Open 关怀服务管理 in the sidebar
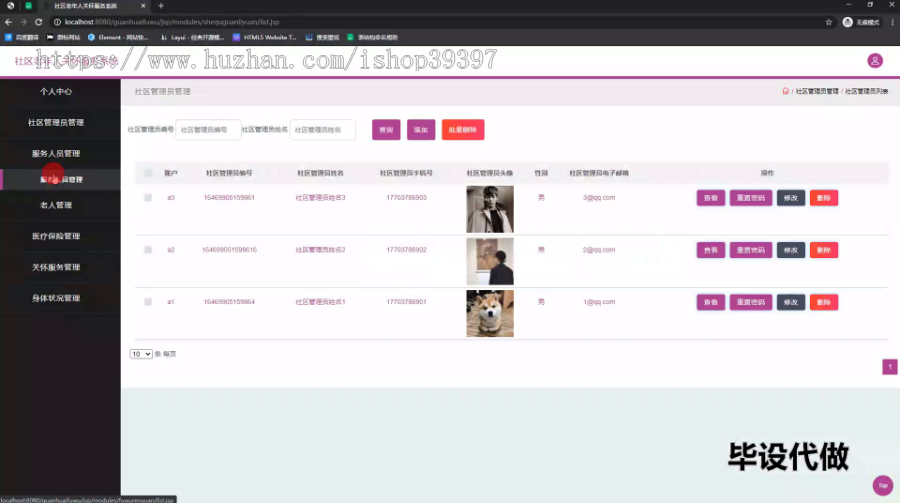This screenshot has height=503, width=900. pos(56,267)
